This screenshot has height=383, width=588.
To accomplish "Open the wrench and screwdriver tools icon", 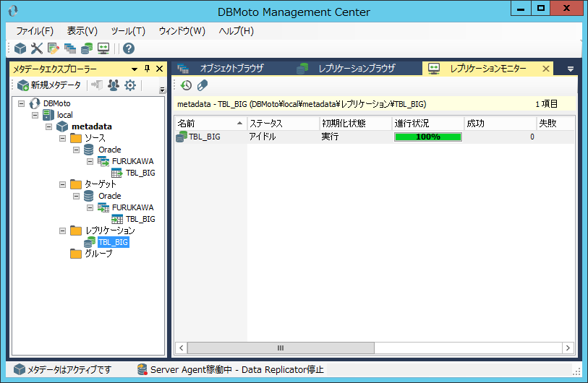I will 37,48.
